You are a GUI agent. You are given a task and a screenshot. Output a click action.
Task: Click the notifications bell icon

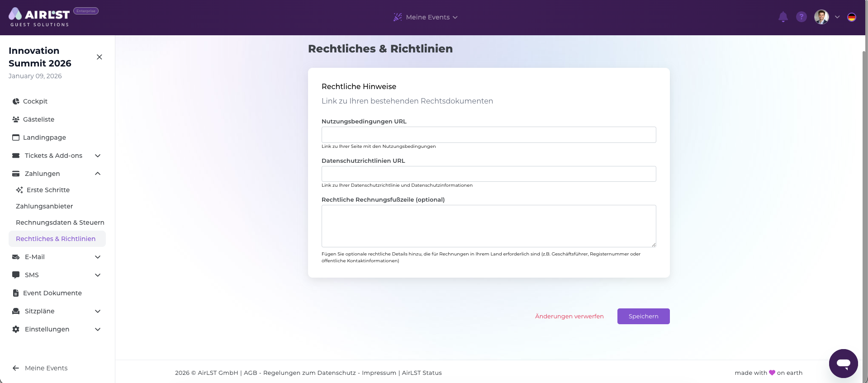[x=783, y=17]
